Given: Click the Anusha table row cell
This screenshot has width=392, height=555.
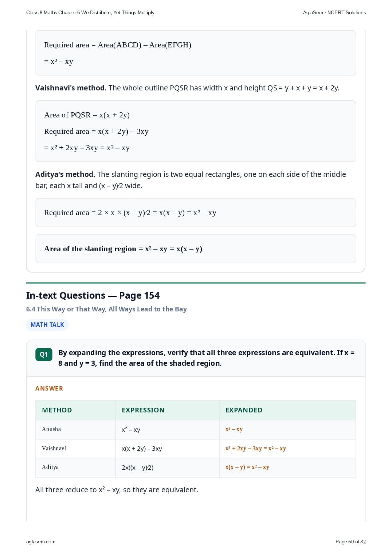Looking at the screenshot, I should (x=75, y=430).
